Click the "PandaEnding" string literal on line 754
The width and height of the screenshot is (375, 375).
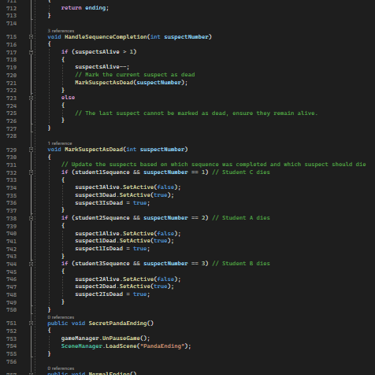pyautogui.click(x=162, y=346)
